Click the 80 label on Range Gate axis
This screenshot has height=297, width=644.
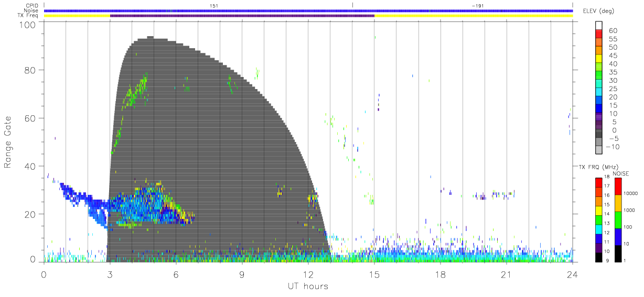click(31, 70)
